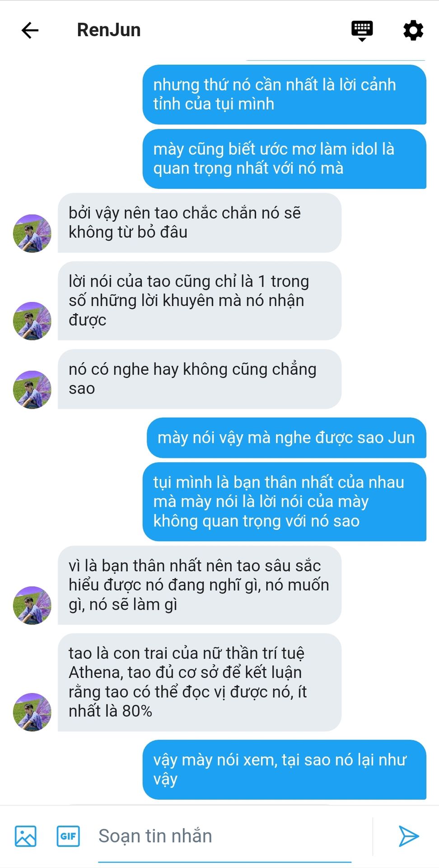Select the "mày nói vậy mà nghe được sao Jun" bubble
Viewport: 439px width, 868px height.
tap(286, 438)
